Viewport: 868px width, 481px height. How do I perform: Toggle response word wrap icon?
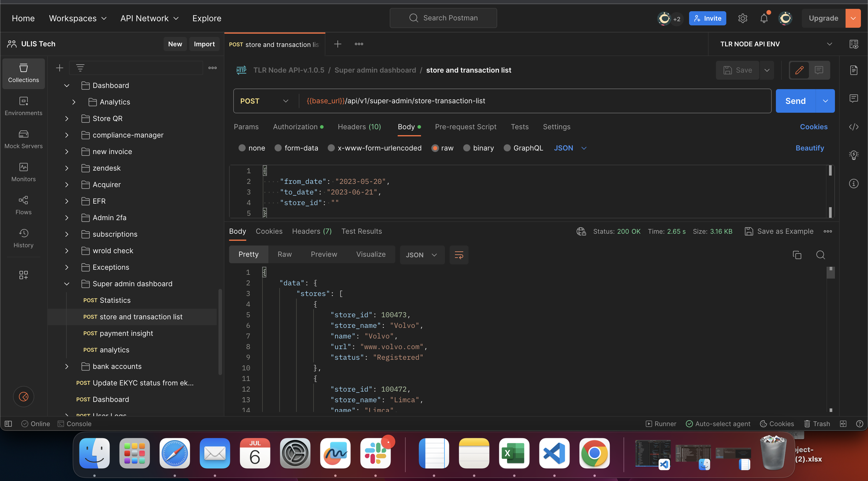[459, 255]
